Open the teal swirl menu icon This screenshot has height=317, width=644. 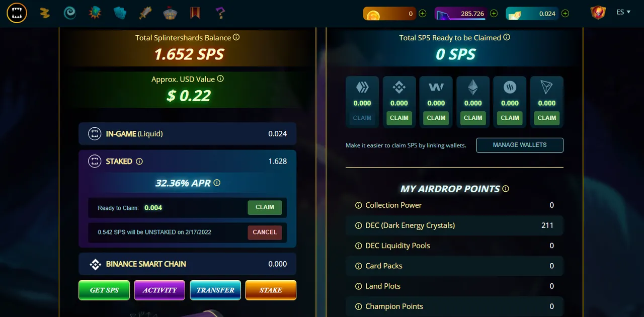pyautogui.click(x=70, y=13)
